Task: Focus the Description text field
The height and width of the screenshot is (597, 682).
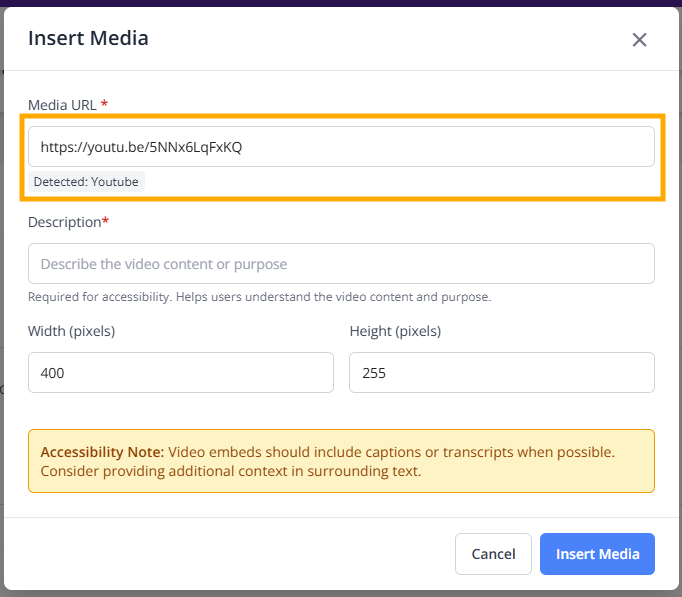Action: click(341, 264)
